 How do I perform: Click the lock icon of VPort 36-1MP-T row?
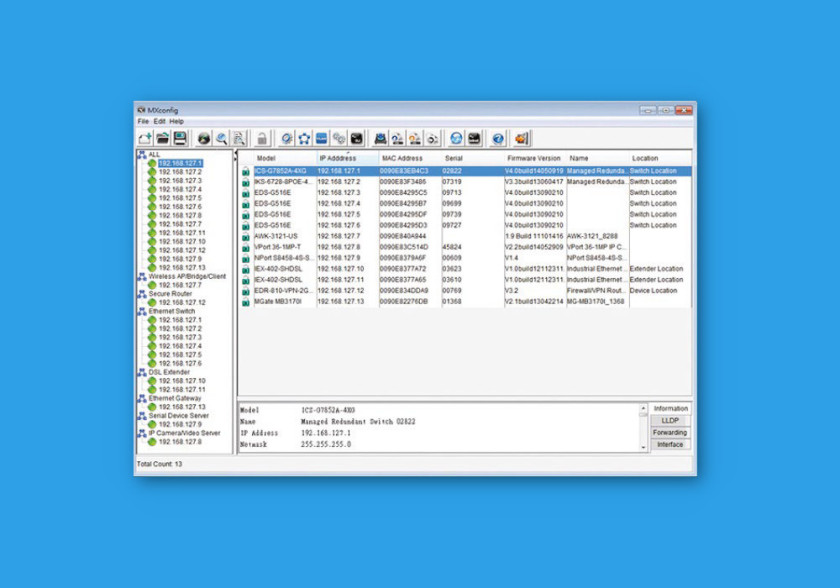(x=246, y=248)
